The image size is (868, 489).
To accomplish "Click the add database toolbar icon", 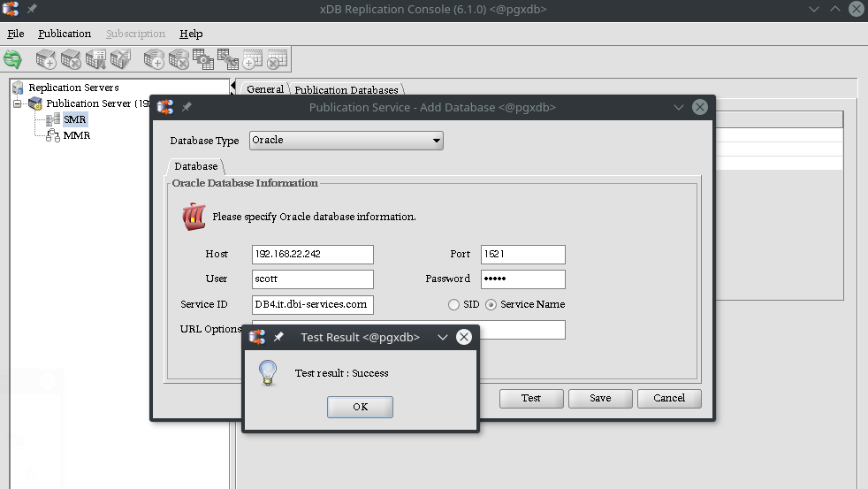I will pyautogui.click(x=153, y=59).
